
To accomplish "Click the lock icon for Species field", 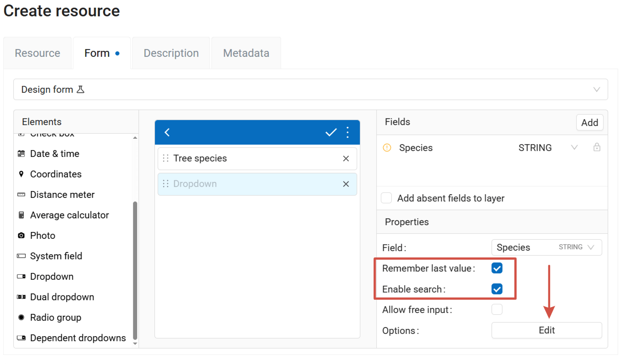I will click(597, 147).
